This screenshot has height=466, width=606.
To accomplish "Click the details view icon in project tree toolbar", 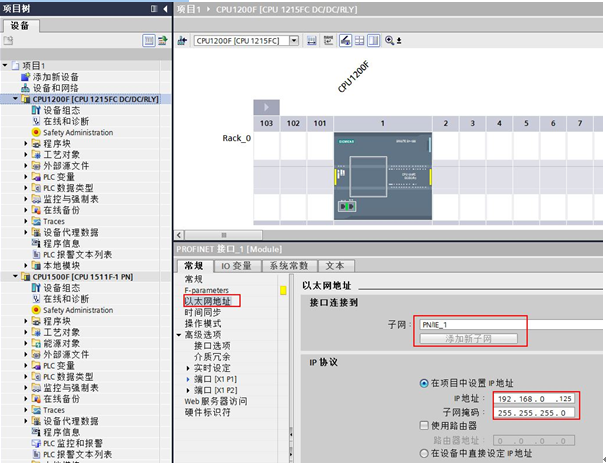I will pyautogui.click(x=149, y=41).
